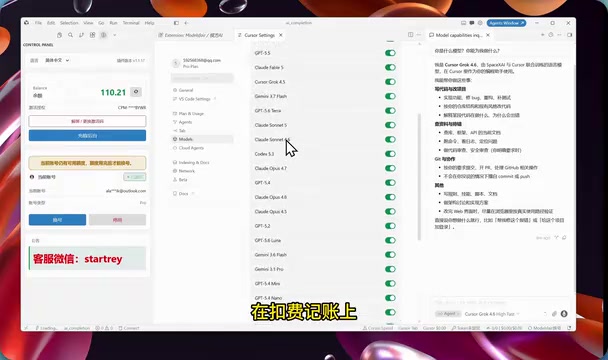
Task: Click the ModelsFair status bar item
Action: 544,328
